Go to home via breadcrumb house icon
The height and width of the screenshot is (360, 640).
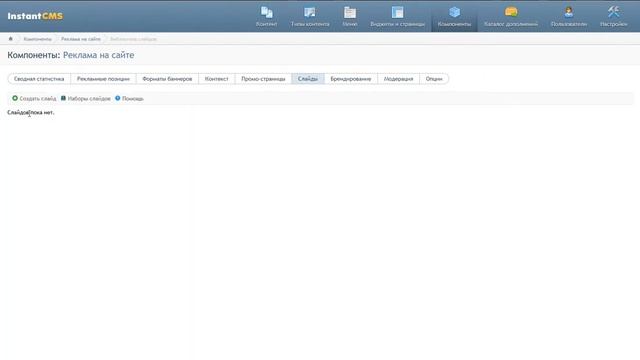tap(11, 39)
